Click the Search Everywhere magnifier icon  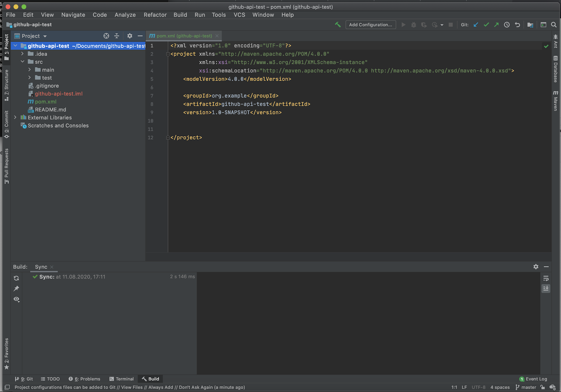[554, 25]
